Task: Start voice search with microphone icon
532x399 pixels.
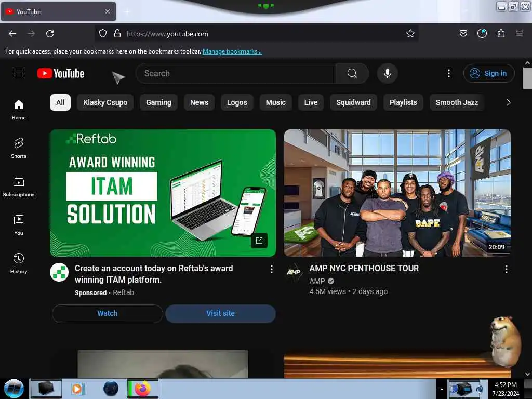Action: coord(388,73)
